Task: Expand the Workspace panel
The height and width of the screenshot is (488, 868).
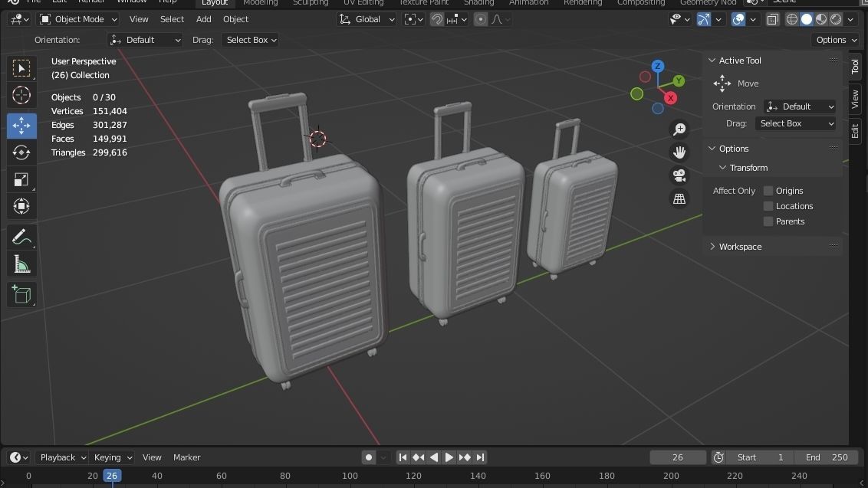Action: pos(712,247)
